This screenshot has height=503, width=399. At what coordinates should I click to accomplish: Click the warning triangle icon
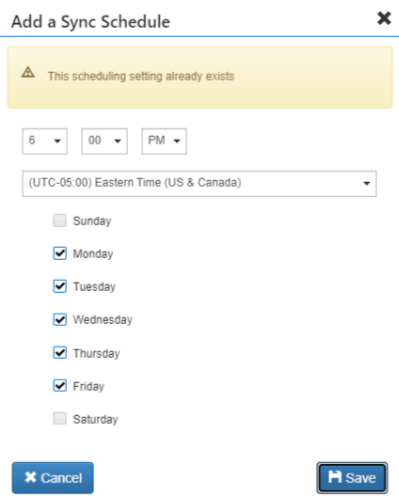coord(28,72)
